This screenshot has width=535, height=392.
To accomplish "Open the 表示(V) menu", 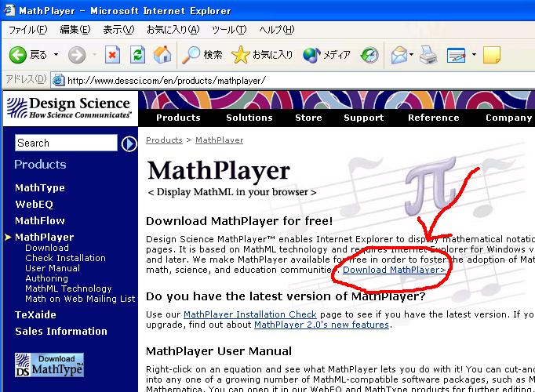I will click(118, 30).
